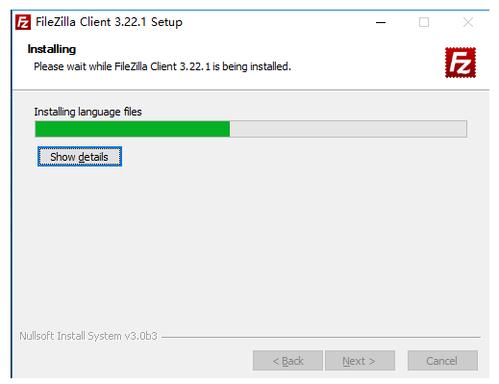Click the greyed-out maximize window button
499x384 pixels.
point(424,23)
